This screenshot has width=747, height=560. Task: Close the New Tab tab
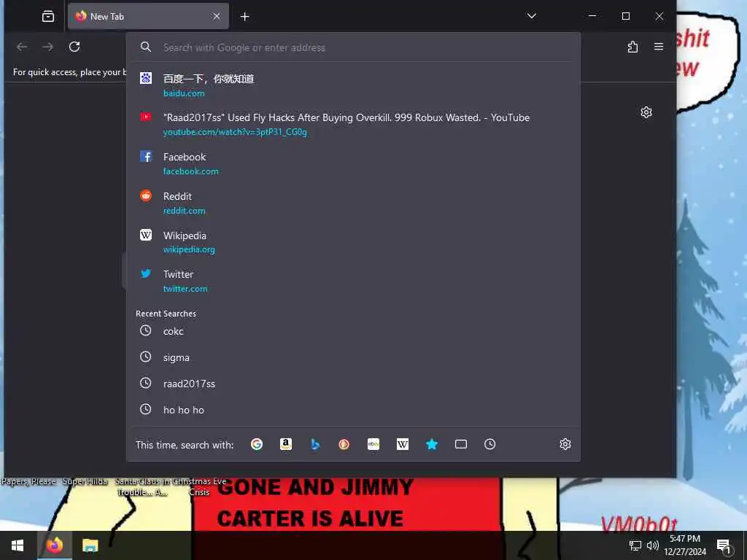pyautogui.click(x=216, y=16)
